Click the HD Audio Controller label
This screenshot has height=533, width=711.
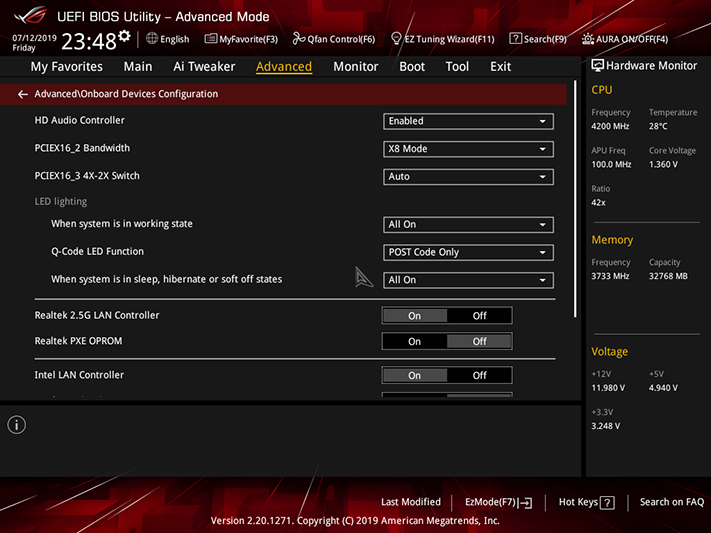coord(79,120)
